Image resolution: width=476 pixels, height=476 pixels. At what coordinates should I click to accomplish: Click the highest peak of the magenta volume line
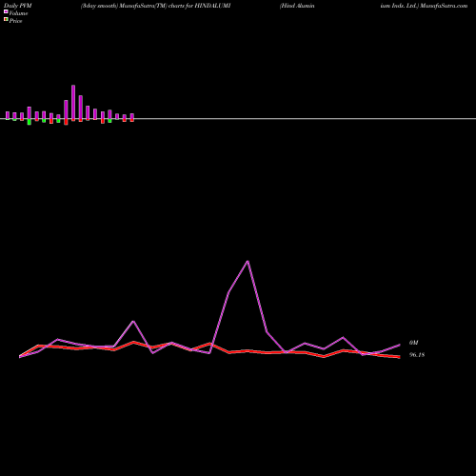tap(248, 261)
